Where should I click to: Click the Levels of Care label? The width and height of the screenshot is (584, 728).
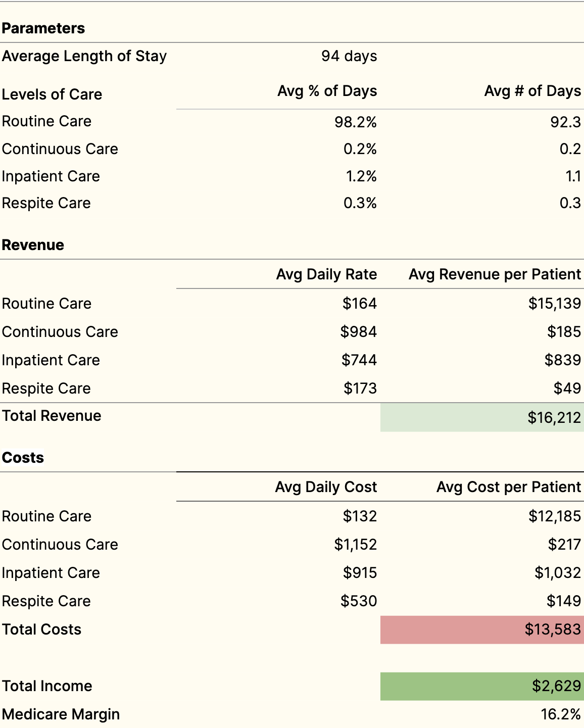coord(52,94)
